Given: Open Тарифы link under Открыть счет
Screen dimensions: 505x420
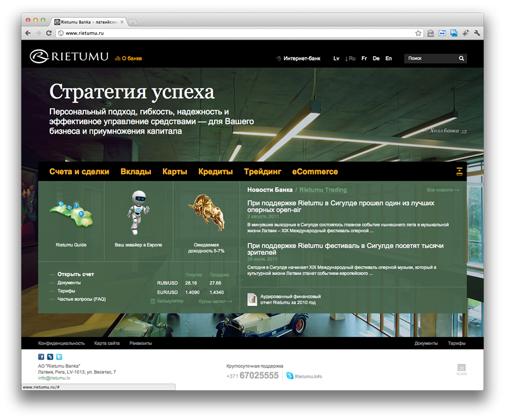Looking at the screenshot, I should pos(66,291).
